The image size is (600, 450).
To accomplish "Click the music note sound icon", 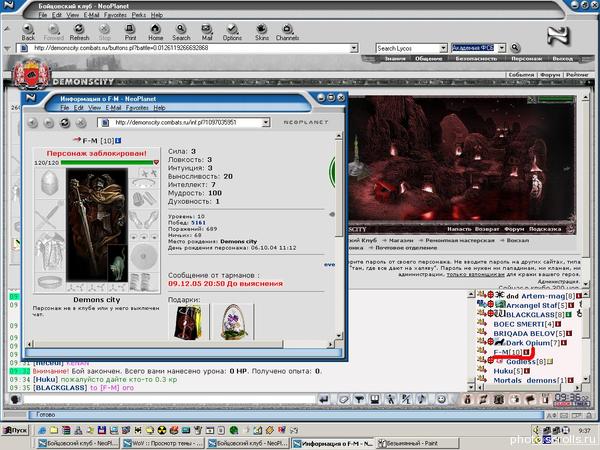I will click(x=421, y=399).
